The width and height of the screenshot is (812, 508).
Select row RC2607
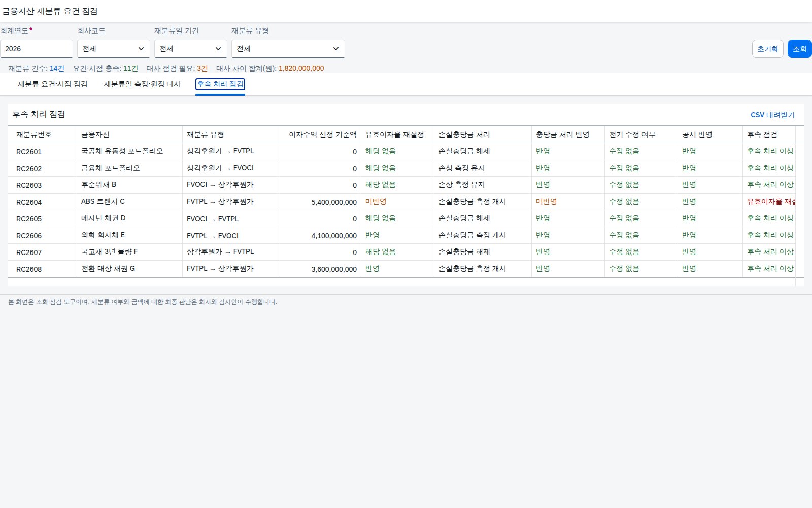point(402,252)
